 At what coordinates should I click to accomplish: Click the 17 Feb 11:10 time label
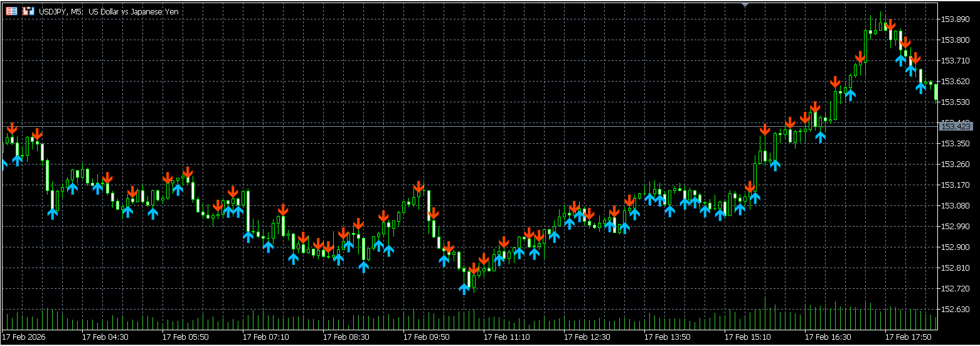point(507,337)
